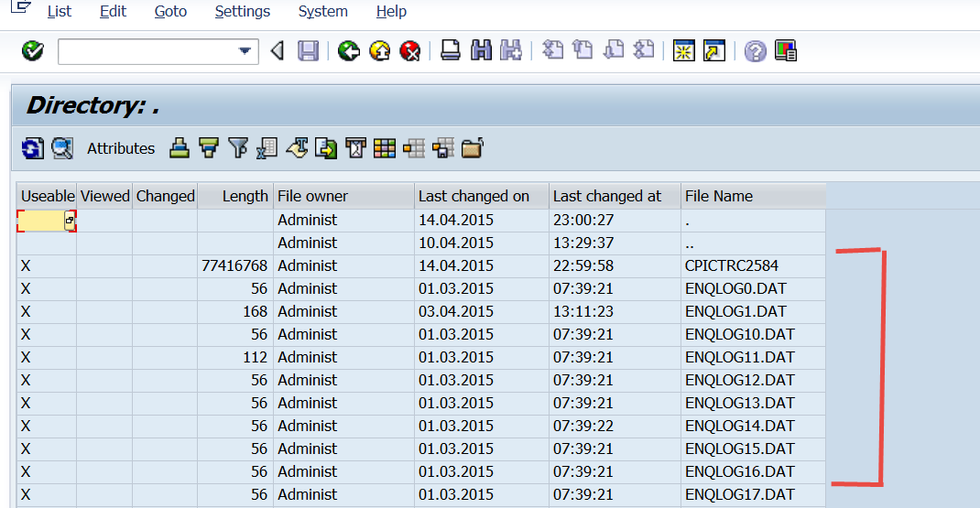Click the Save floppy disk icon
This screenshot has height=508, width=980.
[308, 50]
